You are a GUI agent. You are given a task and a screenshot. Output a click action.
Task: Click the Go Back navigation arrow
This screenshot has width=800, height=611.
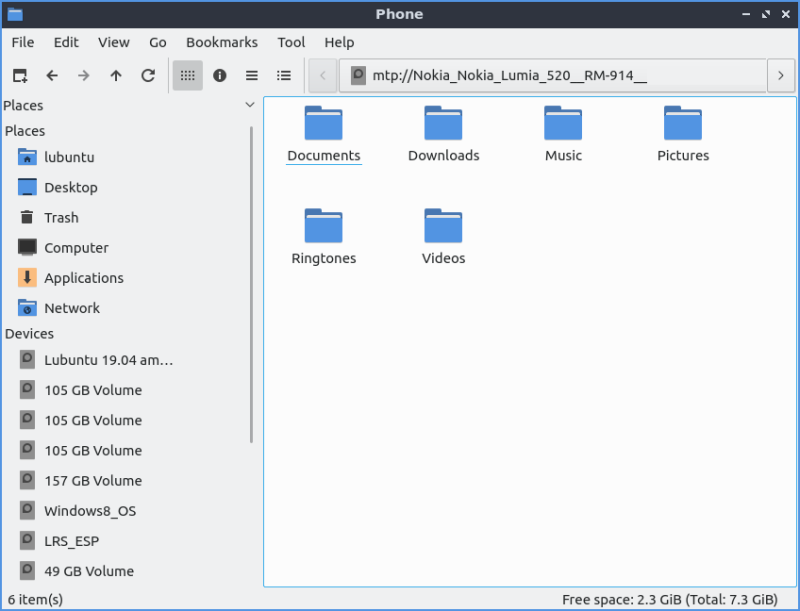tap(52, 75)
